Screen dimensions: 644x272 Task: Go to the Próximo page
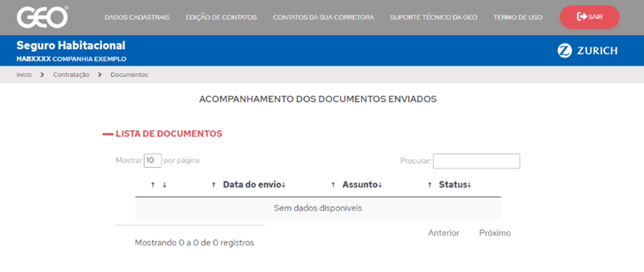point(495,233)
